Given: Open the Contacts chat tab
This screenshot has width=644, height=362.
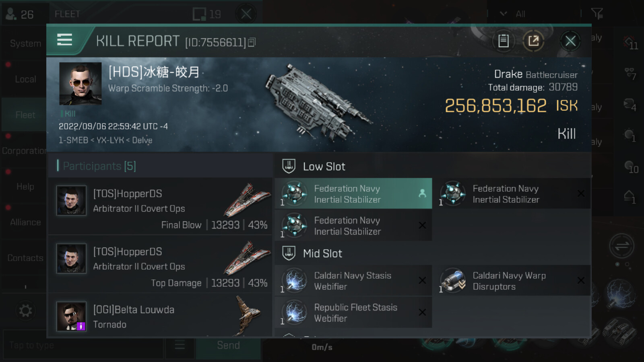Looking at the screenshot, I should point(25,258).
